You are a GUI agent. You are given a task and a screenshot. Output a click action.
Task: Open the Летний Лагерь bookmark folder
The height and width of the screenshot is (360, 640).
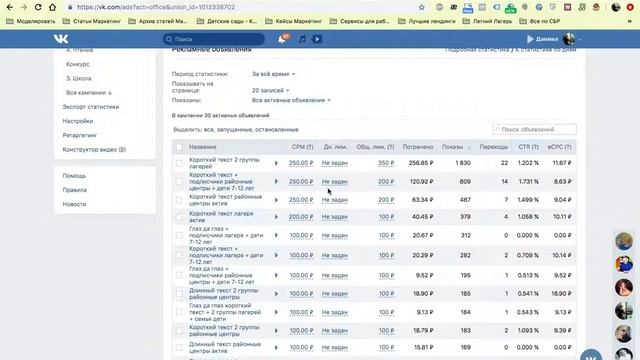[x=487, y=21]
